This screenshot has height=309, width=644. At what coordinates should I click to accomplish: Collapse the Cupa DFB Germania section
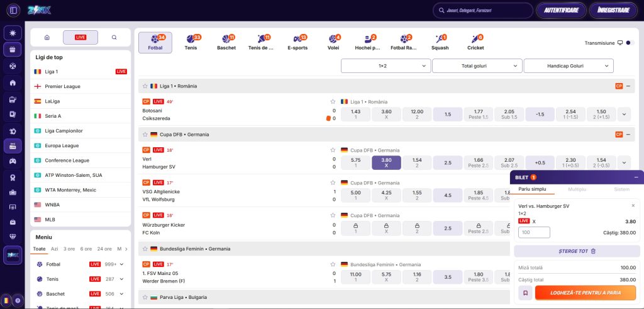[628, 135]
